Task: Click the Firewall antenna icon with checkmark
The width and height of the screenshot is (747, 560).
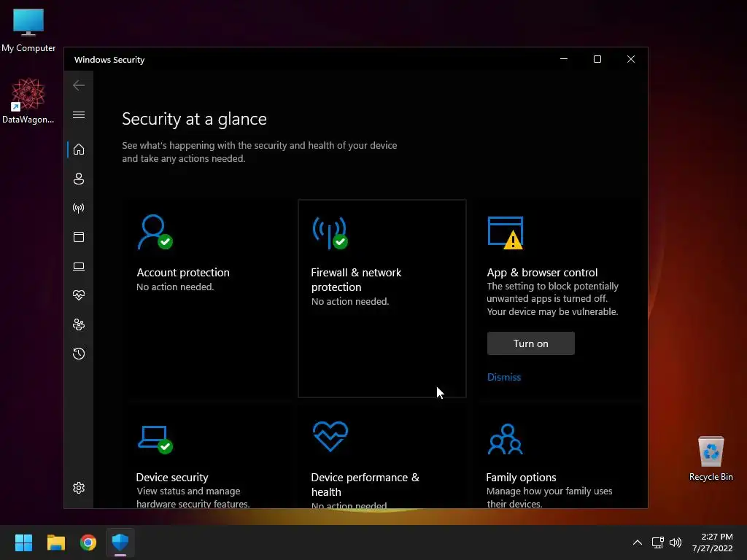Action: (x=330, y=233)
